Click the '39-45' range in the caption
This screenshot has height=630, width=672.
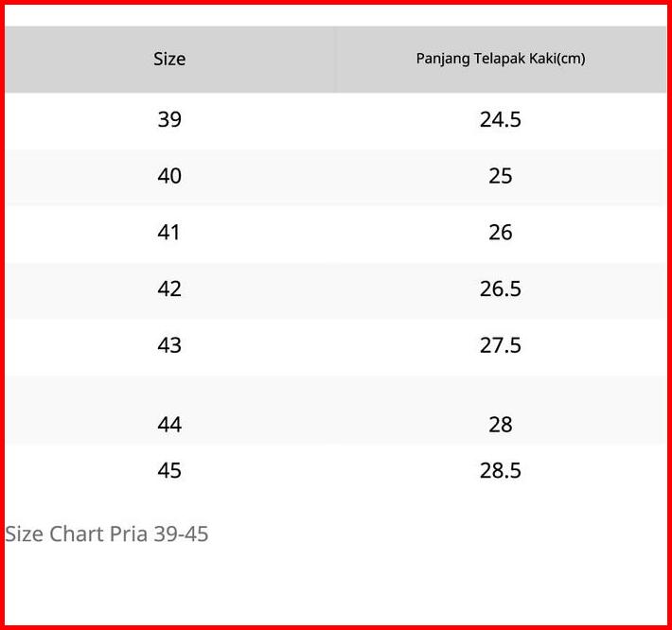[x=181, y=534]
